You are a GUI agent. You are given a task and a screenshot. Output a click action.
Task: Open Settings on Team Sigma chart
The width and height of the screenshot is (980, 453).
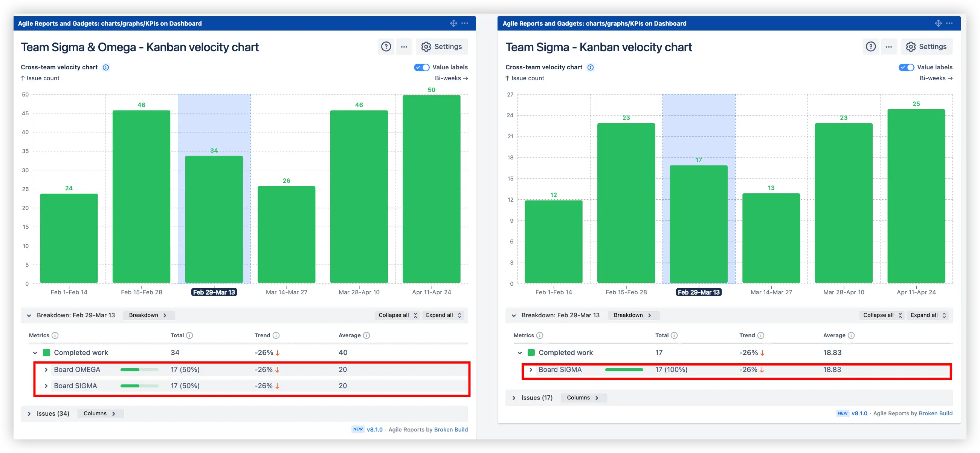tap(927, 46)
